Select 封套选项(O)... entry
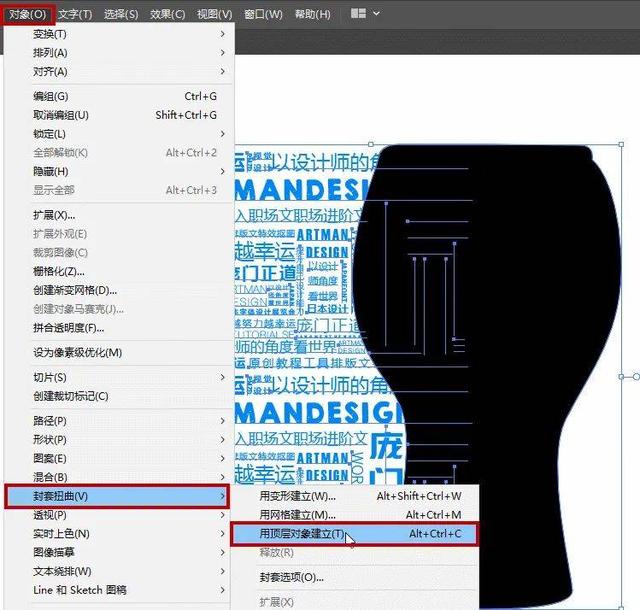 coord(355,578)
